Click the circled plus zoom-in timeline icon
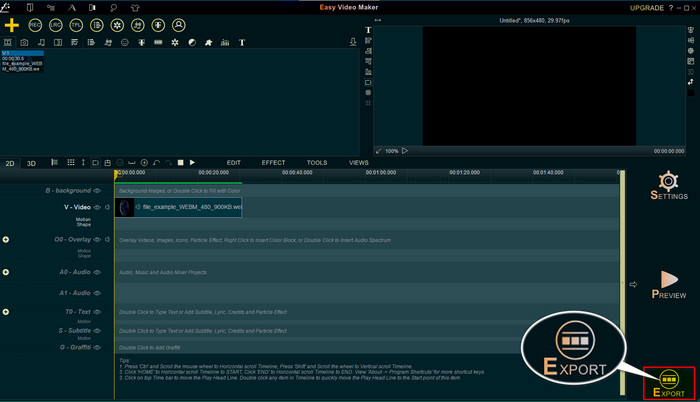The width and height of the screenshot is (700, 402). (x=144, y=163)
